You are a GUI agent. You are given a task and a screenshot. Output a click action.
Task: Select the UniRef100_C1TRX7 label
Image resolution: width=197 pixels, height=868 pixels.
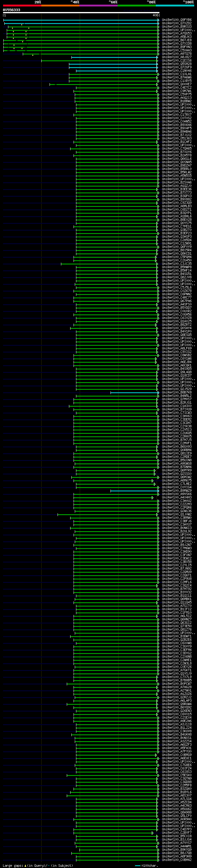click(177, 115)
